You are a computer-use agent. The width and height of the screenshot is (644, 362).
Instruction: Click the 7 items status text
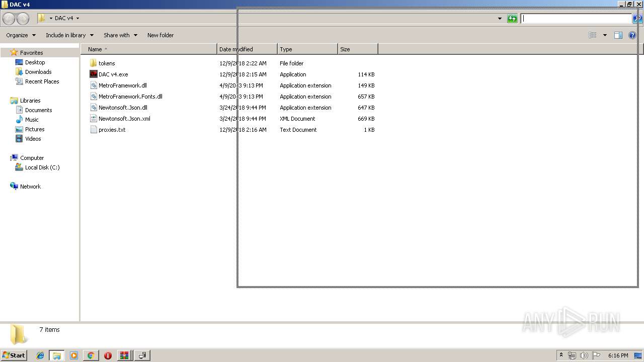tap(49, 330)
